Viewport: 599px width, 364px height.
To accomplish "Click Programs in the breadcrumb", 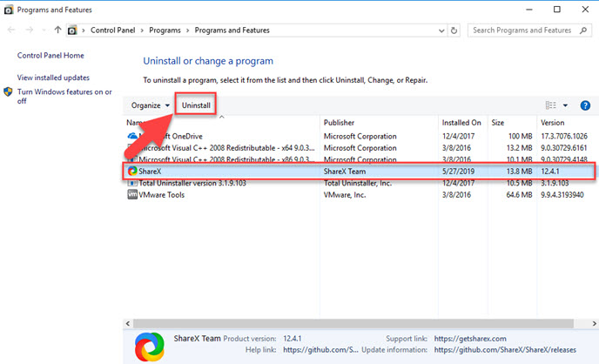I will (165, 30).
